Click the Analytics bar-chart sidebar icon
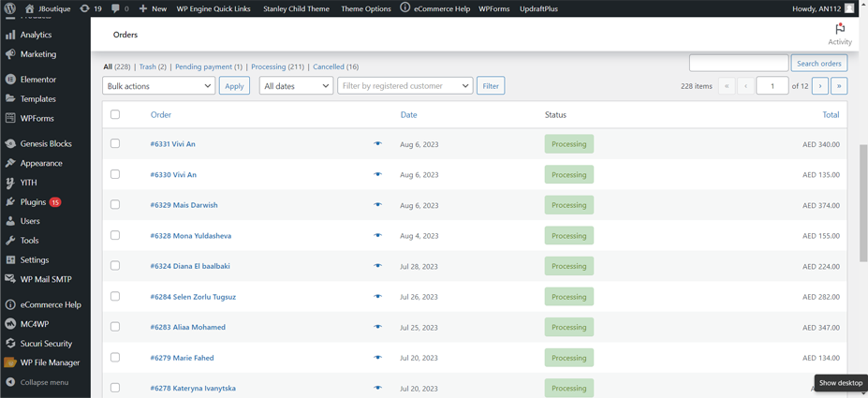The height and width of the screenshot is (398, 868). [x=10, y=35]
